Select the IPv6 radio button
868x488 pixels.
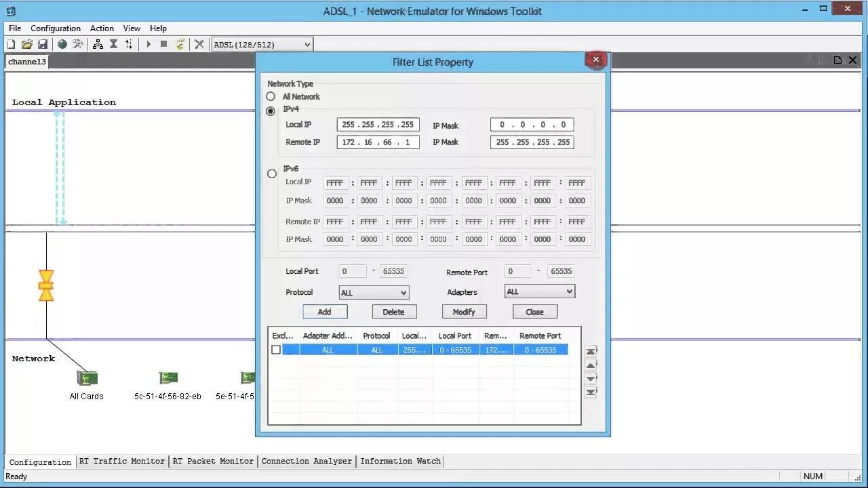point(272,174)
